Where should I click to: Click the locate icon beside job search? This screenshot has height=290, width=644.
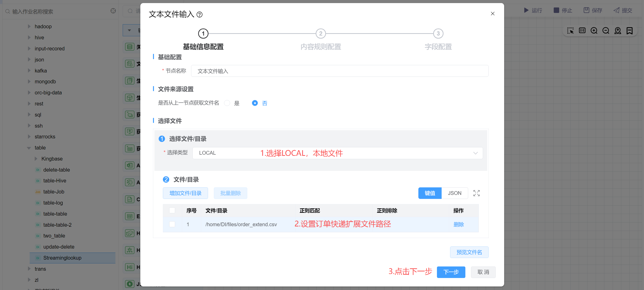(x=113, y=11)
